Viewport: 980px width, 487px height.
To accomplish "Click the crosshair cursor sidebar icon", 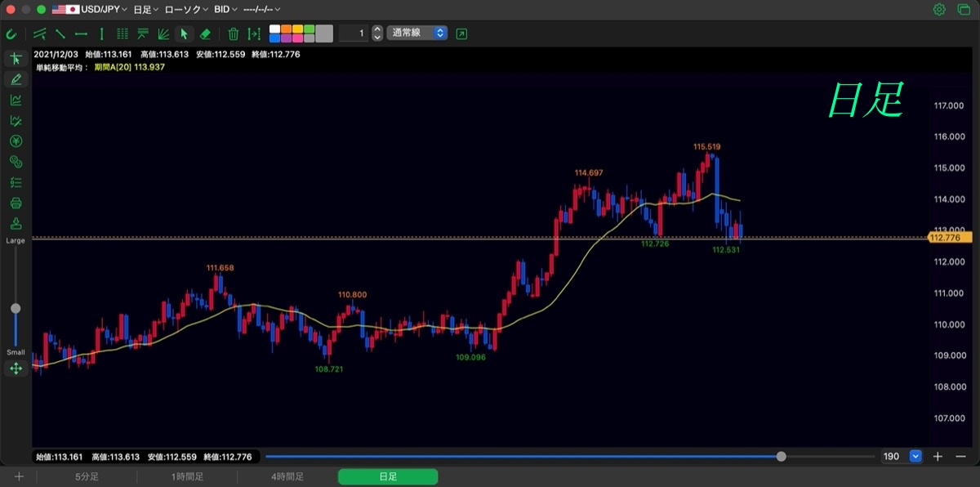I will [x=16, y=59].
